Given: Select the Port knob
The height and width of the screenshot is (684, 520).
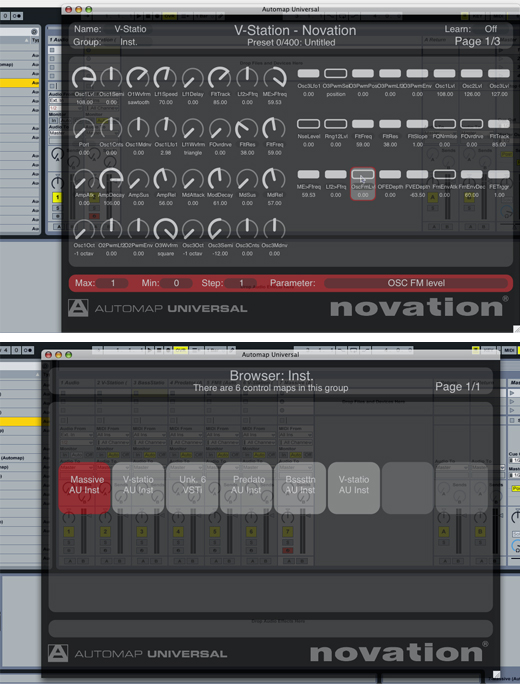Looking at the screenshot, I should (84, 129).
